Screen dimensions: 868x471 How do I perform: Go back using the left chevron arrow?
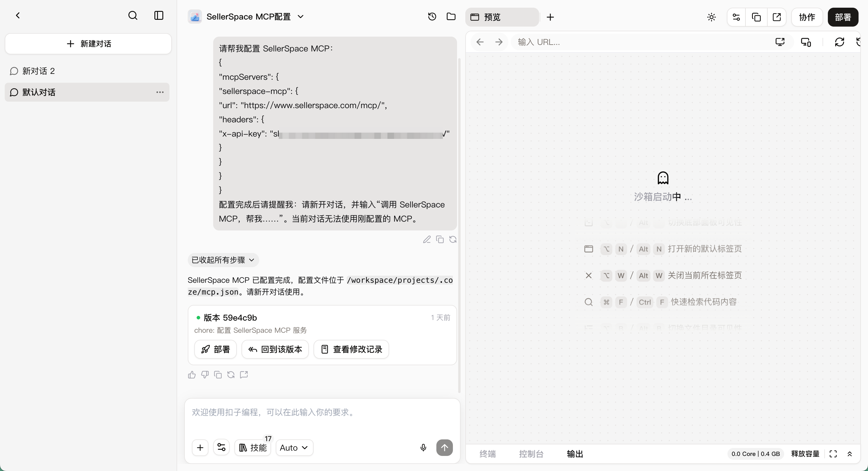click(x=18, y=15)
